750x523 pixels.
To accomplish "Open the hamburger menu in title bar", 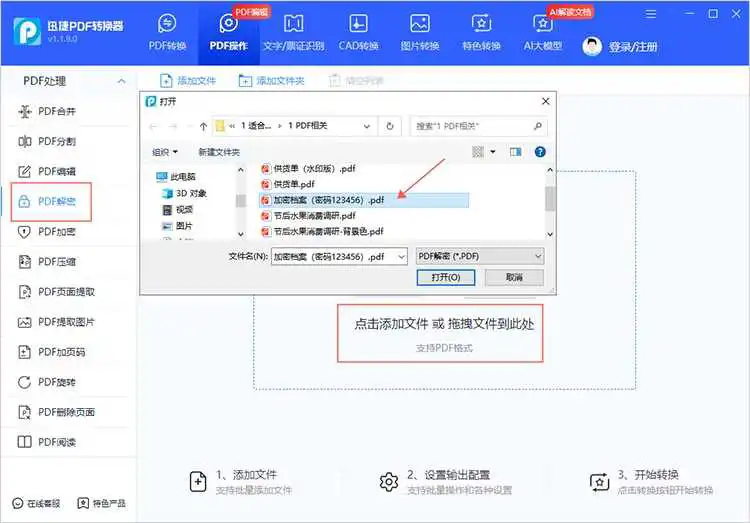I will (651, 14).
